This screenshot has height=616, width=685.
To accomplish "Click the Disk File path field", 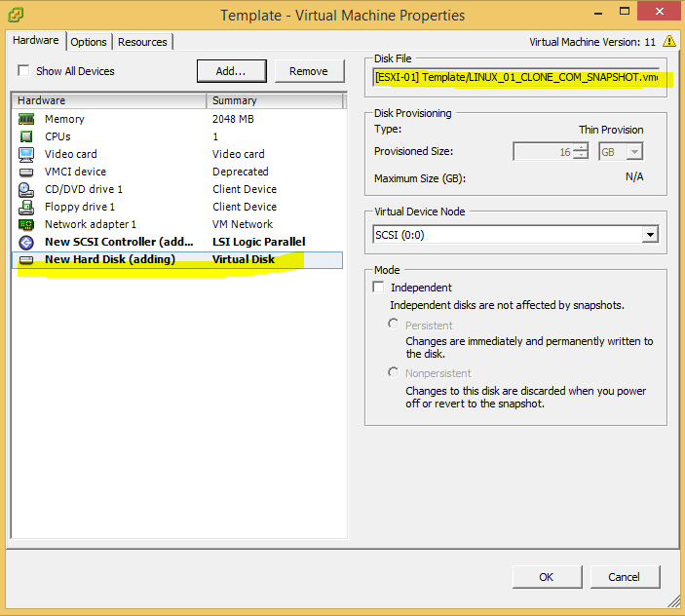I will pos(516,77).
